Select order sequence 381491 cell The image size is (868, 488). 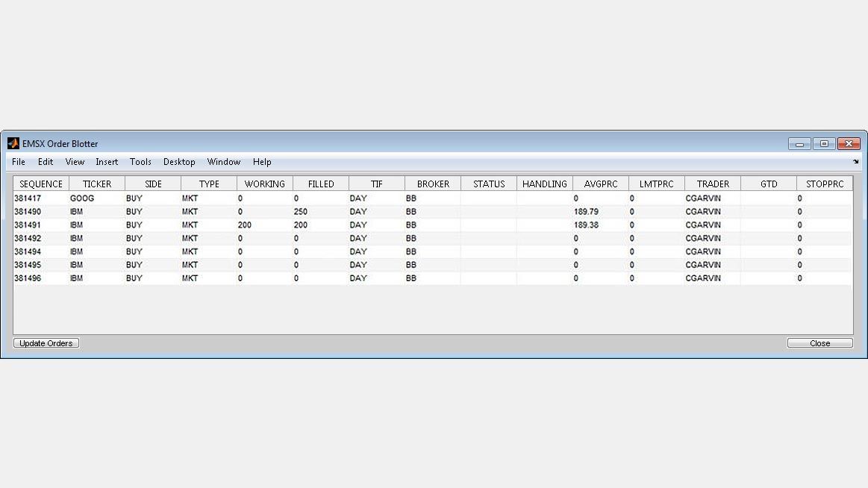pos(28,225)
